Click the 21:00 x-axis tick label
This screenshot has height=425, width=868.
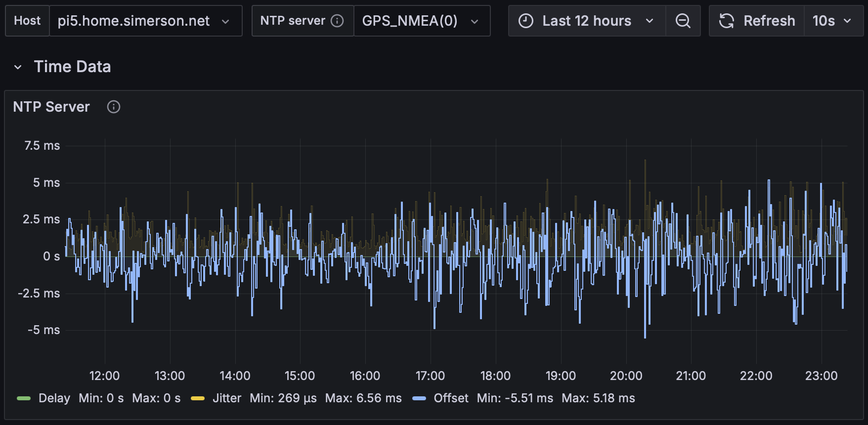coord(691,376)
